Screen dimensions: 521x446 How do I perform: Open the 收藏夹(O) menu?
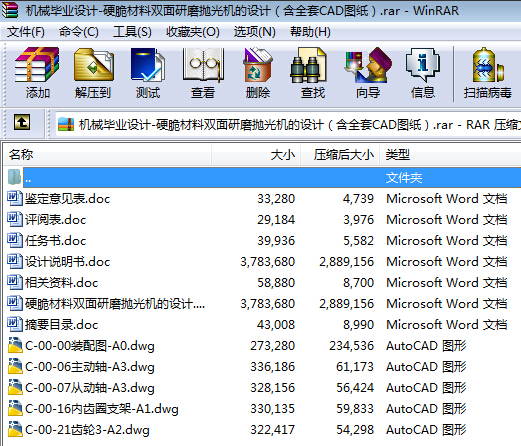[x=193, y=32]
